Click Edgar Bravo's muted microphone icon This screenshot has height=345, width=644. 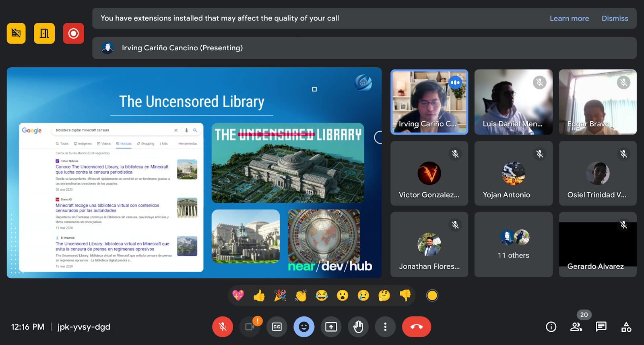pos(623,83)
